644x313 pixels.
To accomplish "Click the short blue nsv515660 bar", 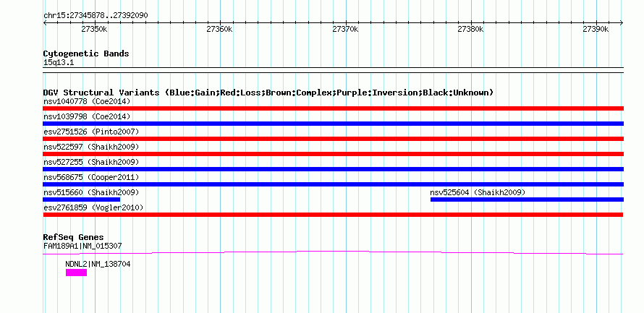I will click(x=81, y=200).
